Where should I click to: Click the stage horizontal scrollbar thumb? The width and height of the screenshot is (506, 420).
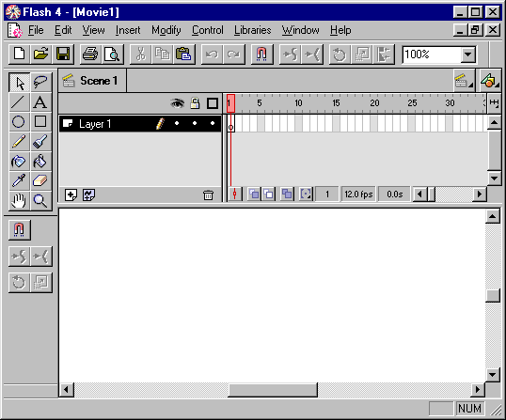coord(273,390)
